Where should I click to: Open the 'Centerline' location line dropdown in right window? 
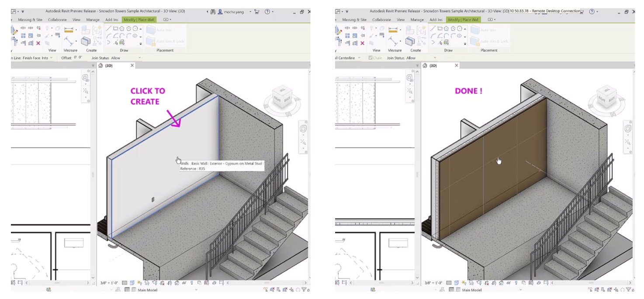[348, 58]
